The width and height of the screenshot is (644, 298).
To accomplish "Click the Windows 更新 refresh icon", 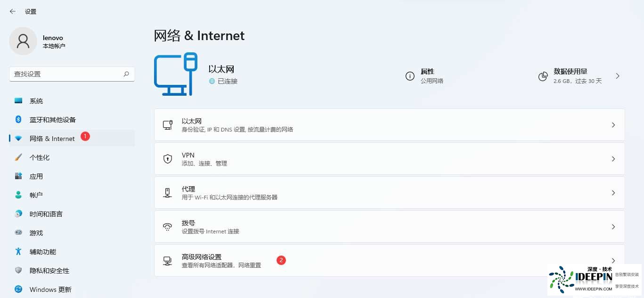I will click(x=18, y=289).
